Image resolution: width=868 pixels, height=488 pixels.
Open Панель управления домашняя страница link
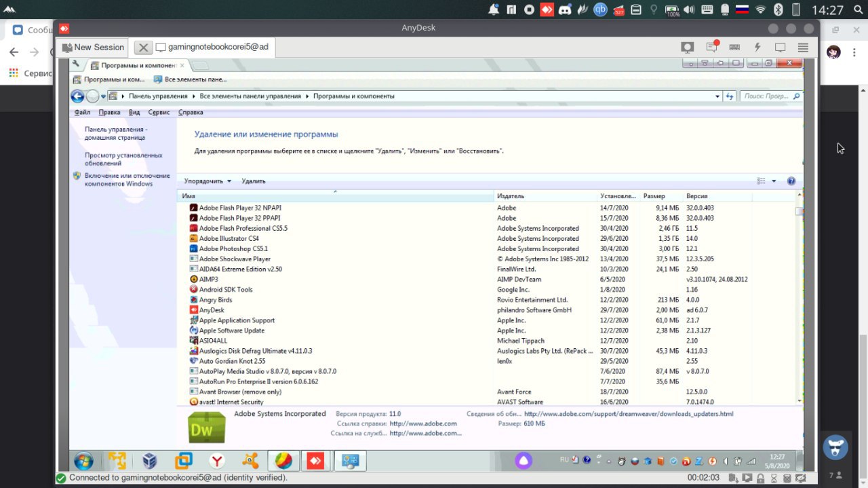point(115,133)
